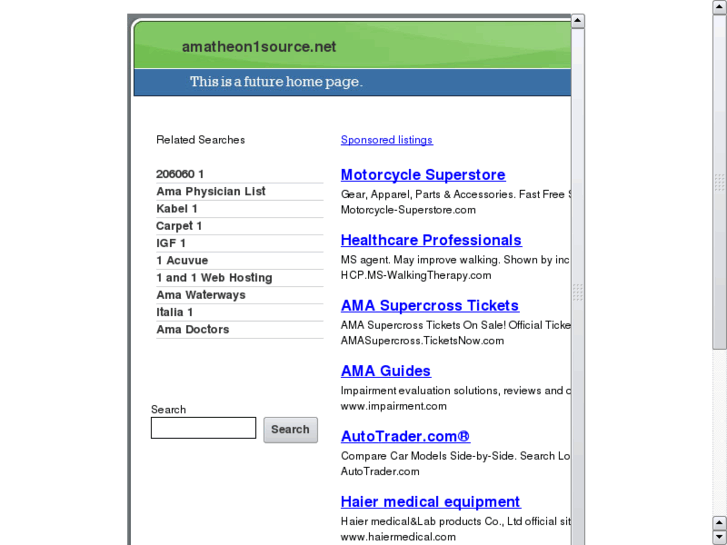Click the www.impairment.com URL text
The image size is (727, 545).
click(x=394, y=406)
